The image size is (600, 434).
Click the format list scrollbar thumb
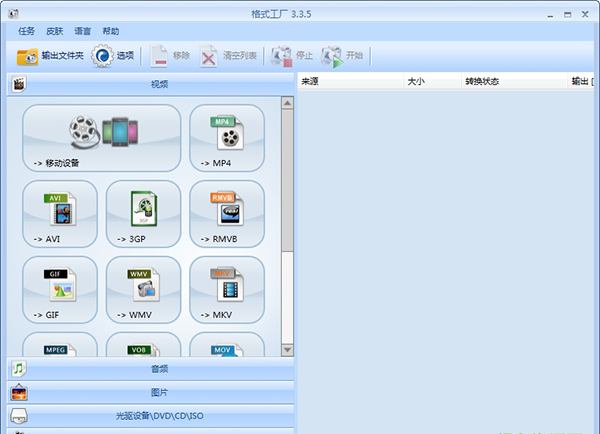click(x=287, y=180)
